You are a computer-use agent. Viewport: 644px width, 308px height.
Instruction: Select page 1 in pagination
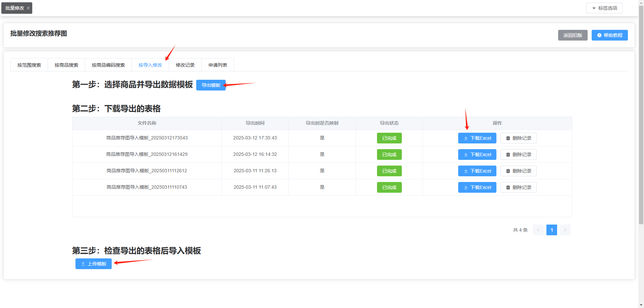tap(551, 230)
